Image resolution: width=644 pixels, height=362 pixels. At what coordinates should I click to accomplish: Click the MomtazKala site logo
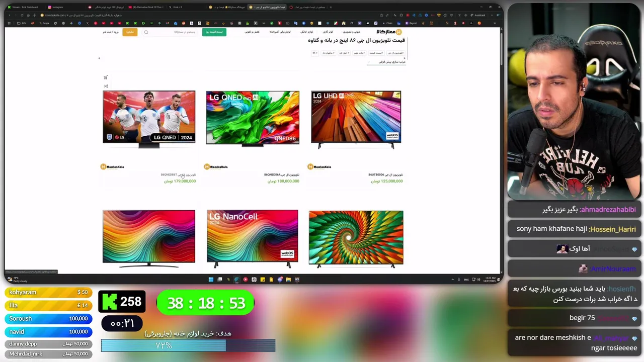389,32
